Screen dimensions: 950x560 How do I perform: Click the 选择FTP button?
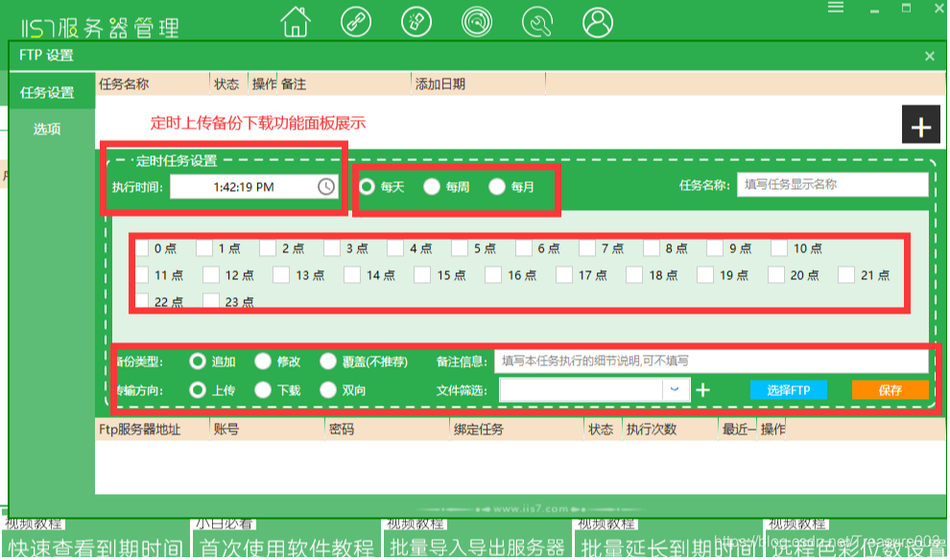[788, 390]
